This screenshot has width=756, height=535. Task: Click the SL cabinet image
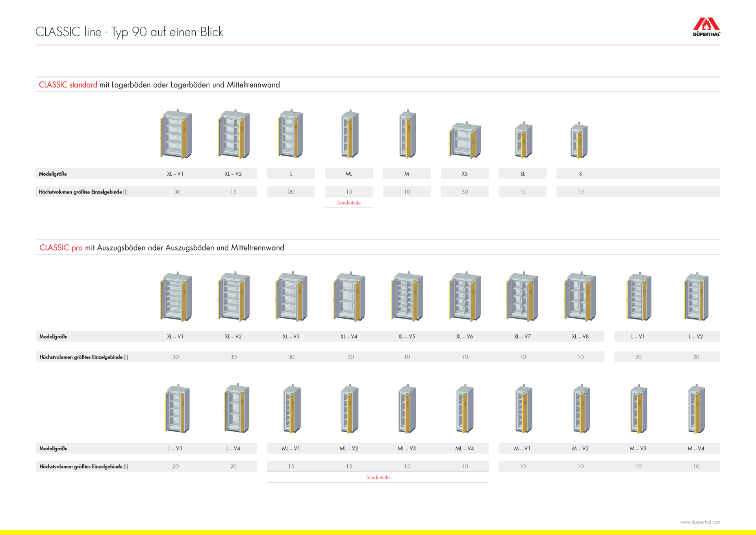tap(524, 140)
